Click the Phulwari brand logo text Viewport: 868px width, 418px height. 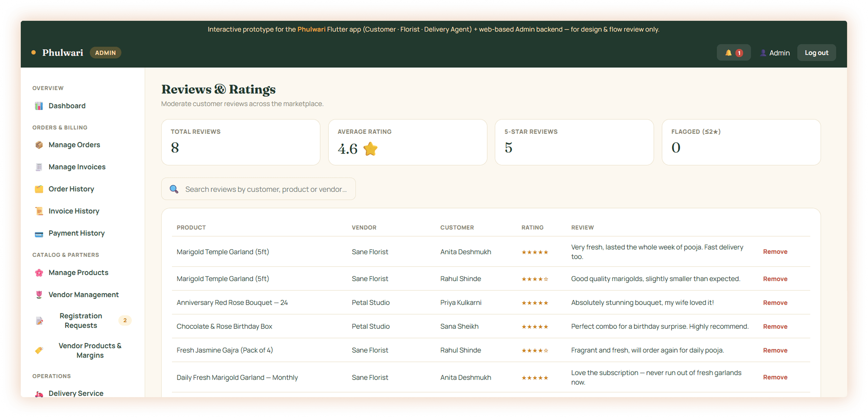pyautogui.click(x=63, y=53)
